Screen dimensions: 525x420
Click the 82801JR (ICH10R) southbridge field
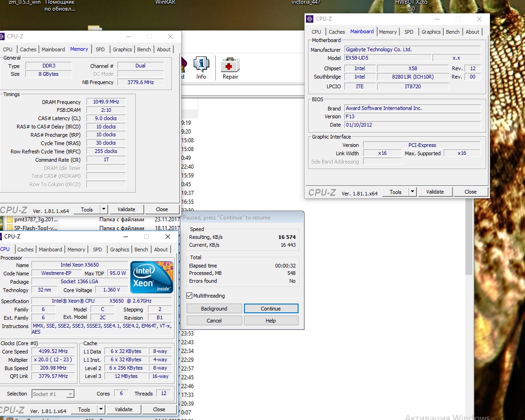(x=413, y=77)
